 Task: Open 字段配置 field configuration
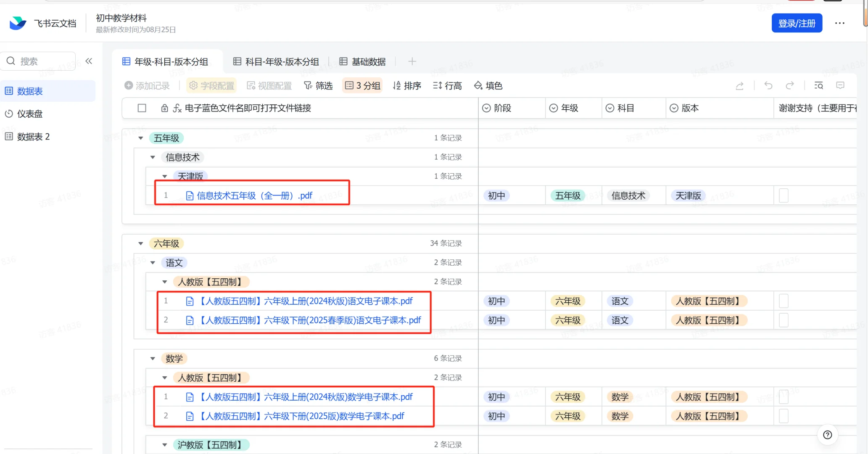click(x=211, y=86)
